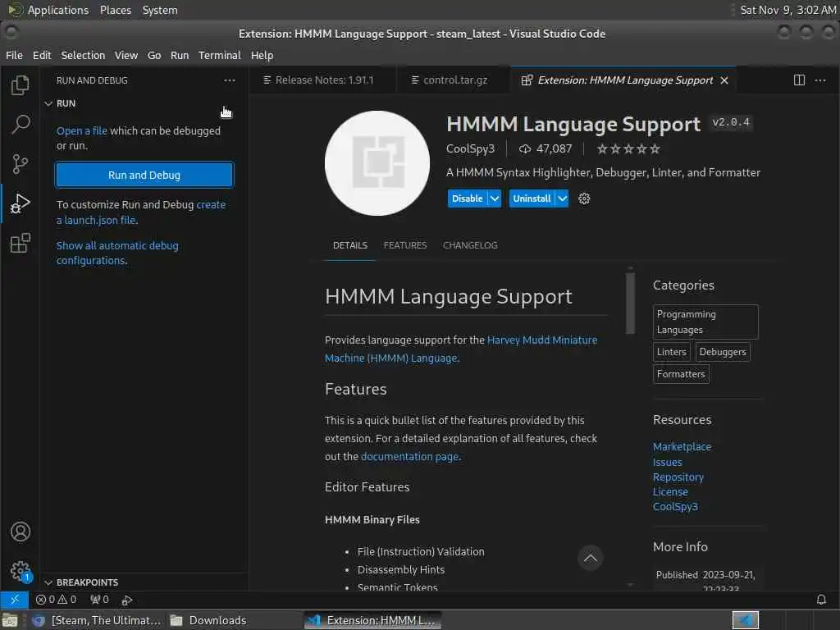Open errors and warnings status indicator
Image resolution: width=840 pixels, height=630 pixels.
tap(57, 600)
